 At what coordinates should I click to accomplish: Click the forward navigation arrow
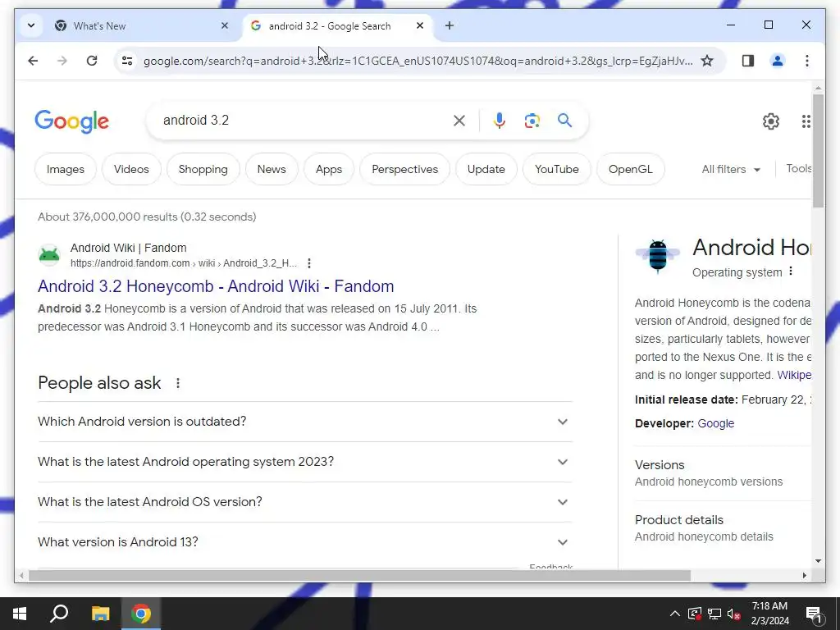[62, 61]
